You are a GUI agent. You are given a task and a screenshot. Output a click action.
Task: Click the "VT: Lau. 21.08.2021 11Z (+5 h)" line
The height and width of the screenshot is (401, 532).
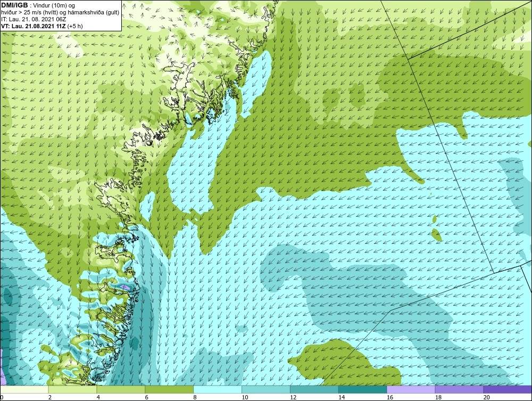tap(41, 26)
